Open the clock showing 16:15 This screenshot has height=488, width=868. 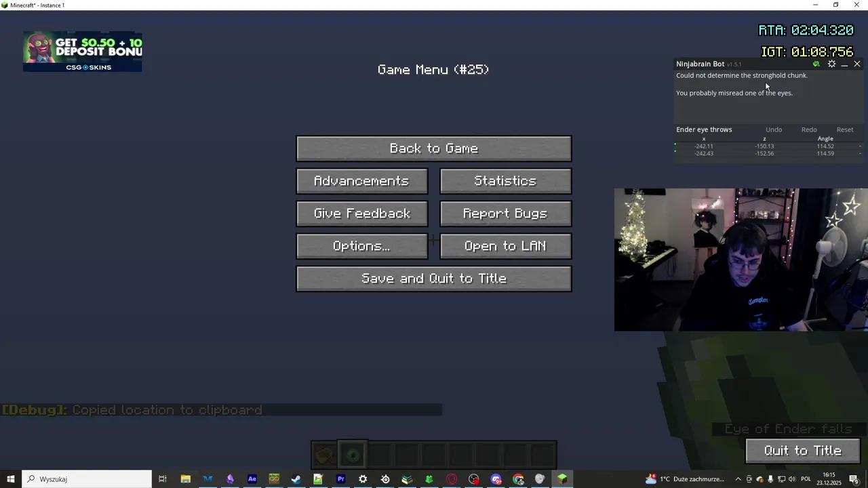pos(829,479)
